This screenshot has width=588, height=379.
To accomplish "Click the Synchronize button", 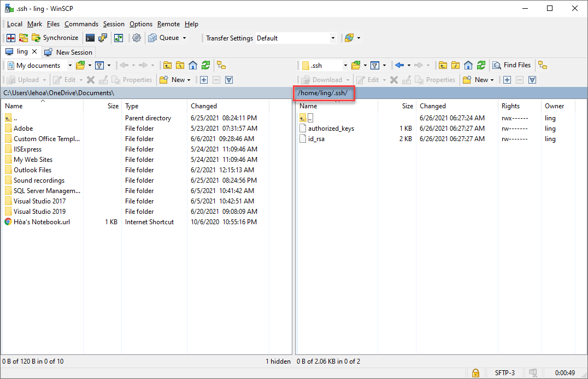I will [55, 38].
